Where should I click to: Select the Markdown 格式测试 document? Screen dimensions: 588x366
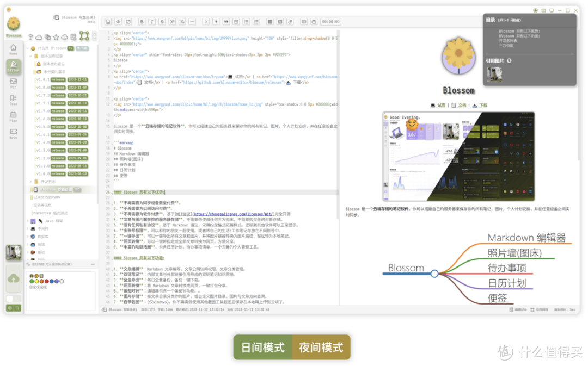point(50,213)
